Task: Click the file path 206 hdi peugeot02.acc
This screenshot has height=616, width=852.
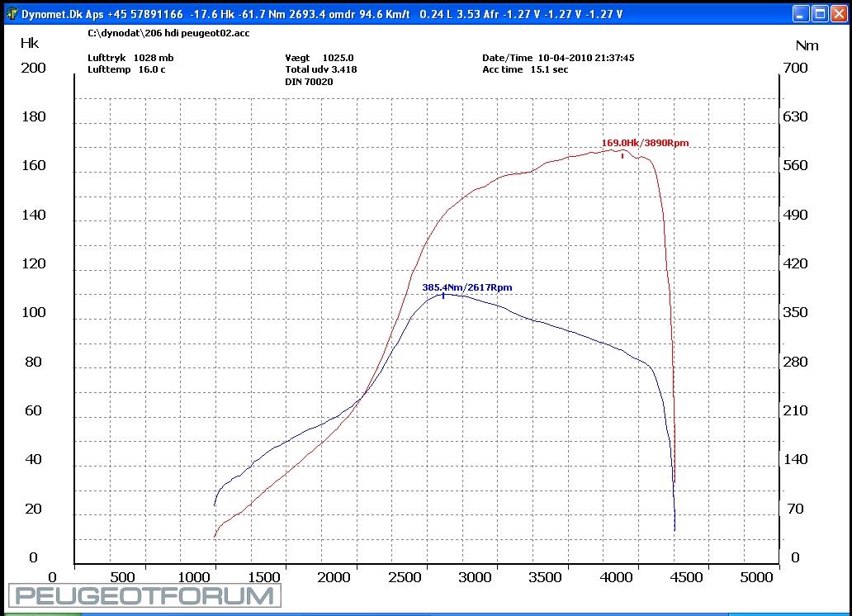Action: 168,33
